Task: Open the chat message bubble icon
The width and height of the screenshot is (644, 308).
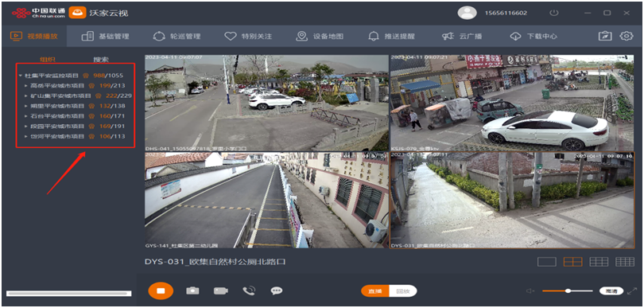Action: coord(277,290)
